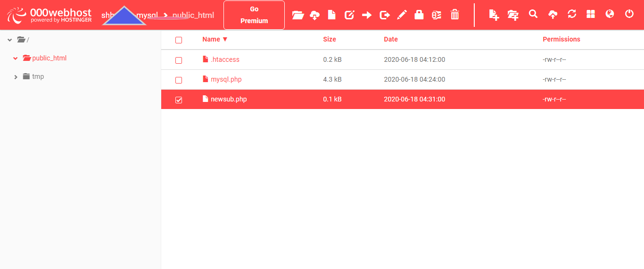
Task: Click the 4.3 kB size cell
Action: coord(332,79)
